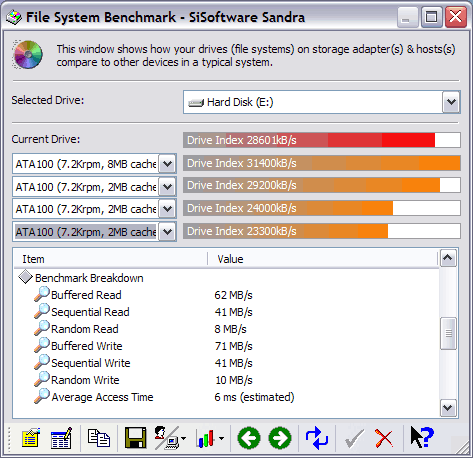473x458 pixels.
Task: Maximize the Sandra benchmark window
Action: tap(431, 17)
